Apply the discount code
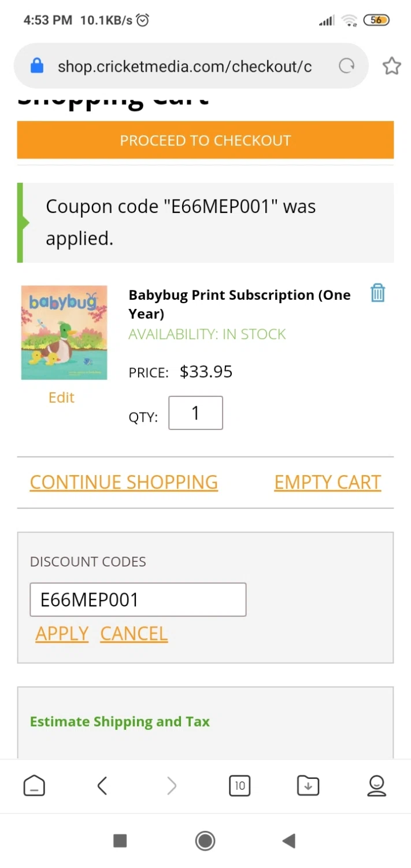Viewport: 411px width, 868px height. pos(62,634)
